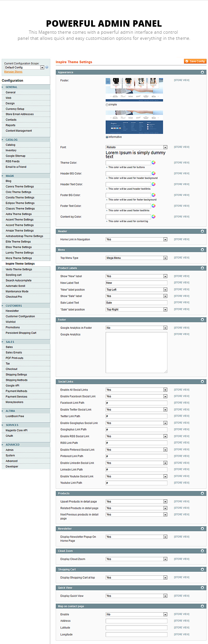Open the map Enable dropdown set to No
The image size is (208, 644).
[136, 614]
